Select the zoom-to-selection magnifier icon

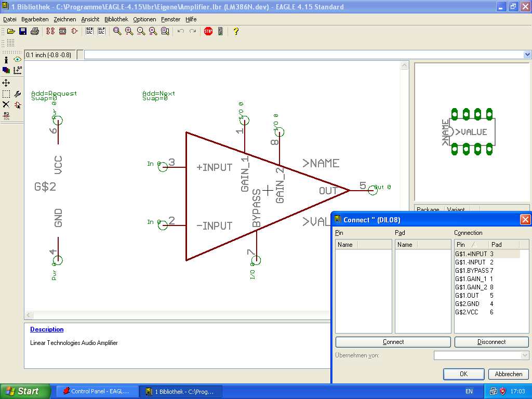165,31
